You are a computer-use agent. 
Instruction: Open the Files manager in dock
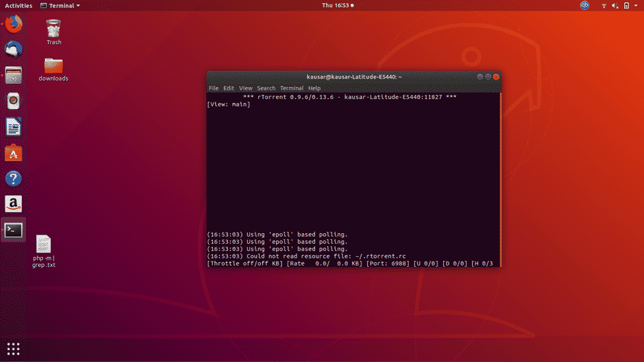tap(13, 75)
